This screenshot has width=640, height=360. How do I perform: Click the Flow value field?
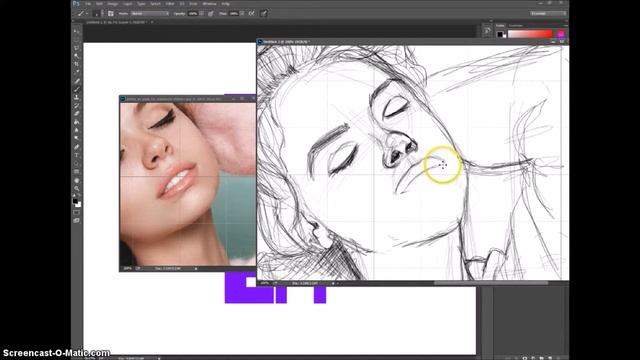tap(234, 13)
